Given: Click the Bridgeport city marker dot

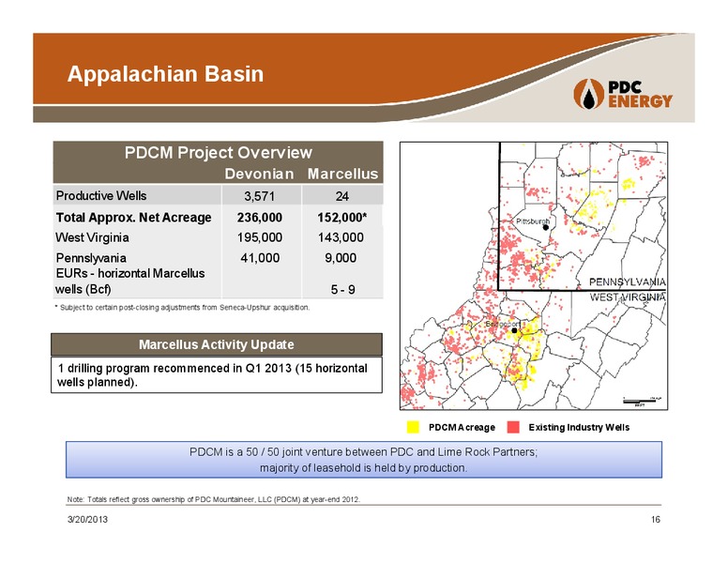Looking at the screenshot, I should [x=514, y=330].
